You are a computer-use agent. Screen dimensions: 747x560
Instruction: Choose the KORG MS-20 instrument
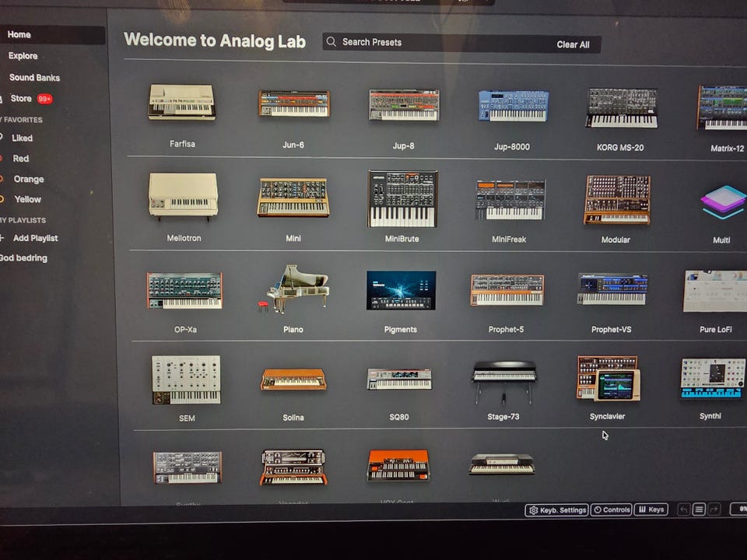coord(622,107)
